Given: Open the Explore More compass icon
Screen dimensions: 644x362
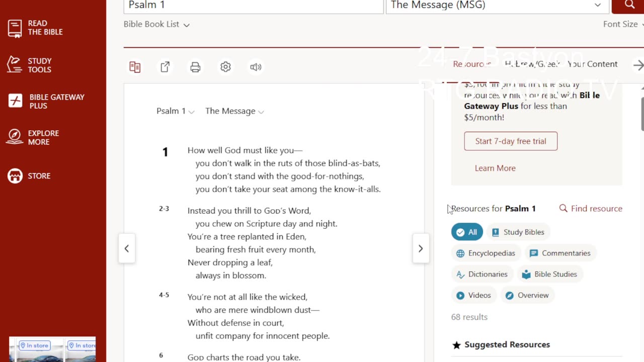Looking at the screenshot, I should click(x=15, y=137).
